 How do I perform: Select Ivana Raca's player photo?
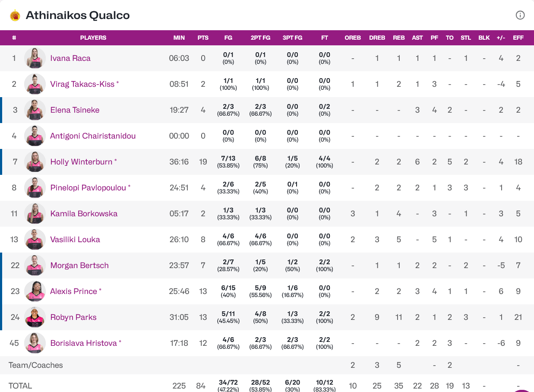coord(35,58)
